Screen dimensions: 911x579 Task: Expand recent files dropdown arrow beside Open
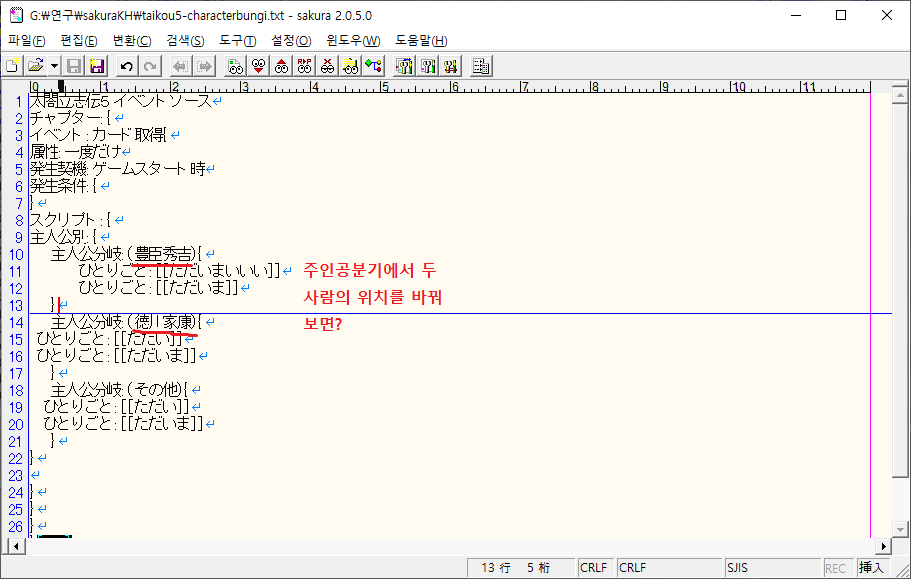(x=54, y=66)
